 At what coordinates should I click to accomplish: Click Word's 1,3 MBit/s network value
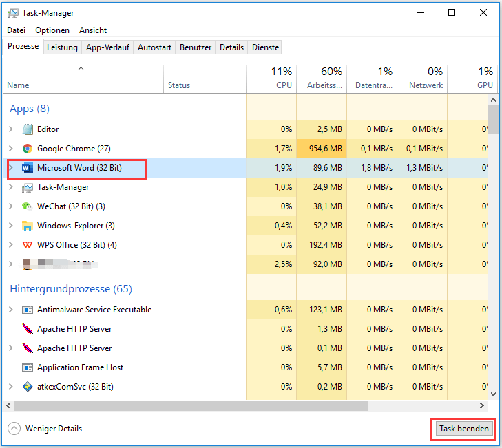(x=424, y=168)
